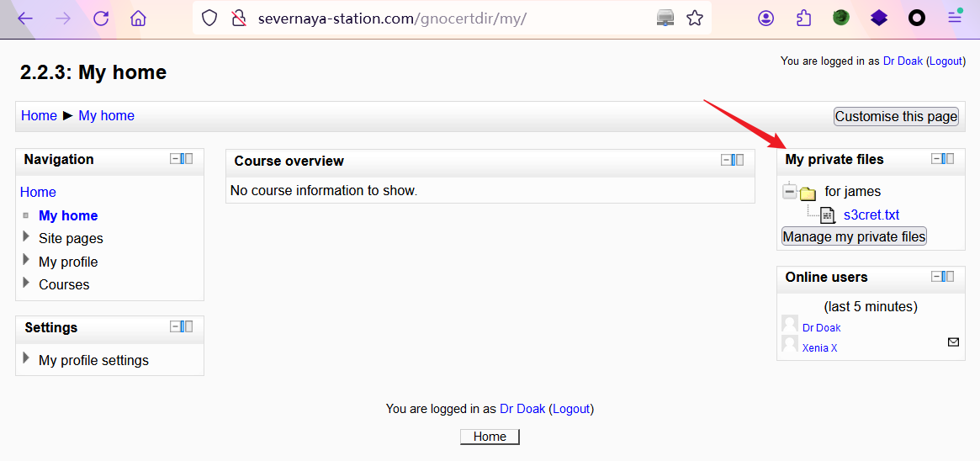Expand the Site pages tree node
This screenshot has width=980, height=461.
(27, 237)
